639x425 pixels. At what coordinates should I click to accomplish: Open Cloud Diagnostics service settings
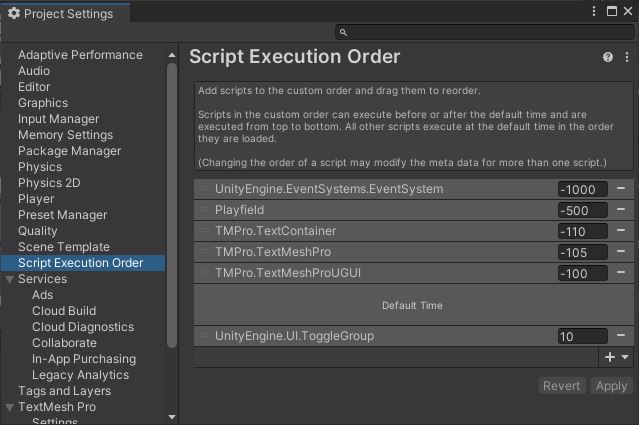(x=83, y=327)
